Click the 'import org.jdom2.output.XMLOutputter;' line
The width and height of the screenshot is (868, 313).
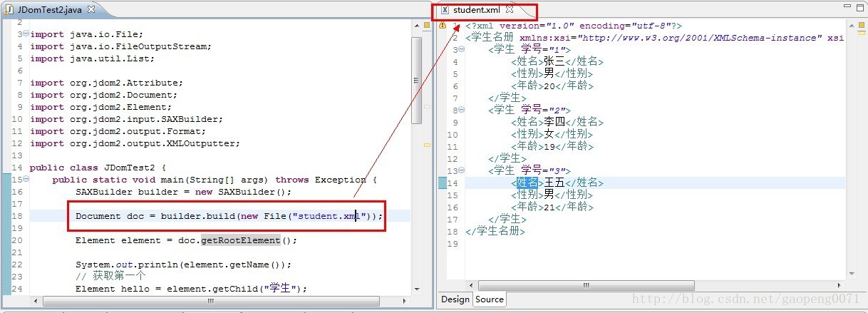point(135,143)
